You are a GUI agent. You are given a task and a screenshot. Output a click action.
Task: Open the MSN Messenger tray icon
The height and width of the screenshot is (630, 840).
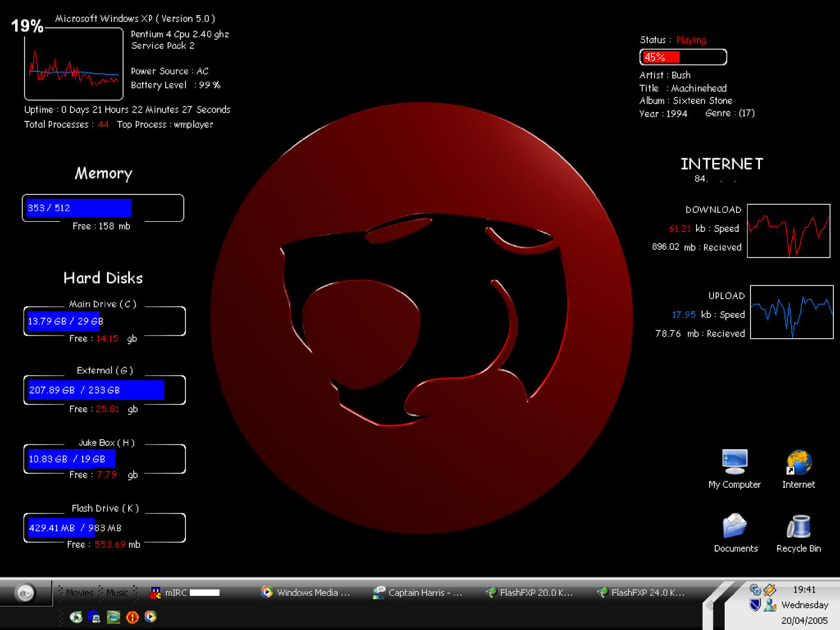click(770, 605)
